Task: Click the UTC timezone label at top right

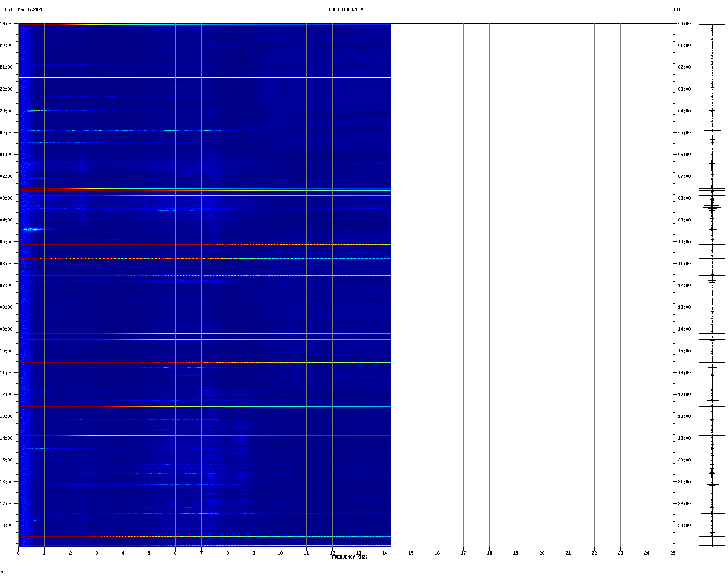Action: pos(677,9)
